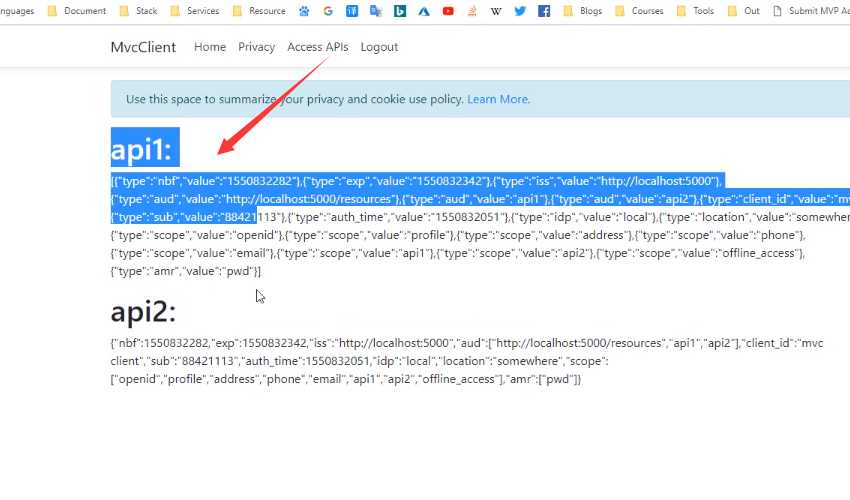Follow the Learn More link
This screenshot has width=850, height=500.
click(498, 99)
